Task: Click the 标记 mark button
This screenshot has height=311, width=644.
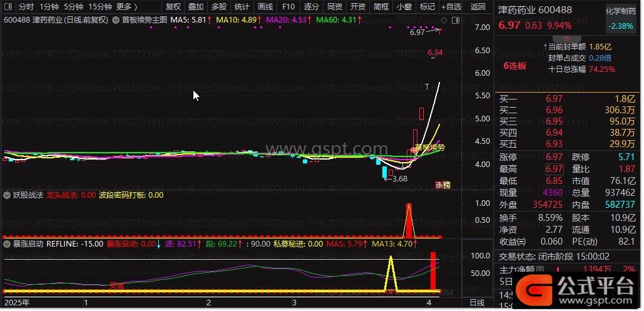Action: pyautogui.click(x=427, y=7)
